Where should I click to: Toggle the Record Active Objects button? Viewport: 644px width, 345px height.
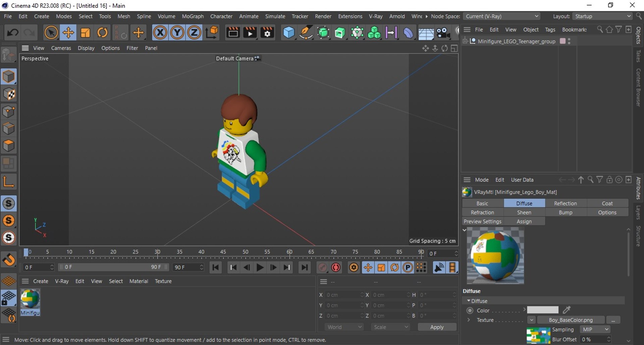click(x=323, y=267)
